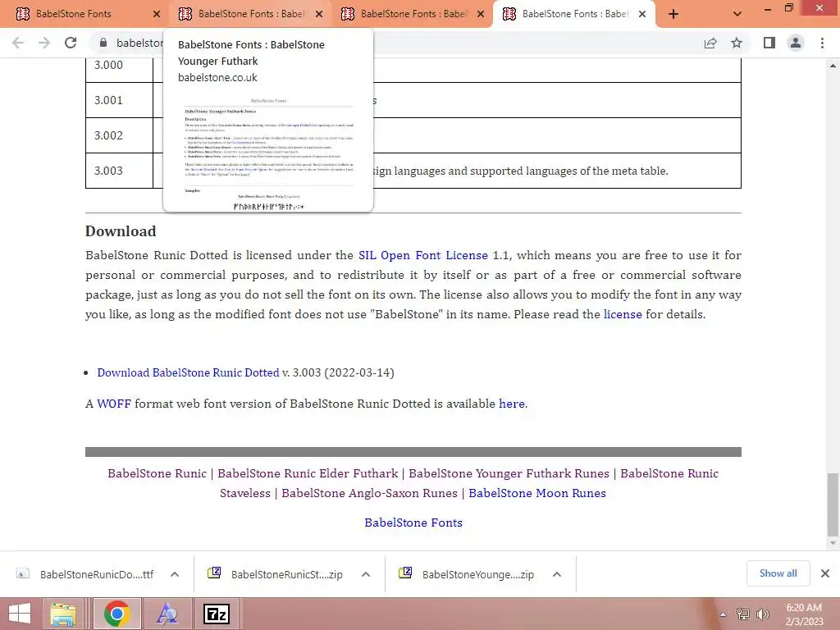840x630 pixels.
Task: Expand options for BabelStoneYounge....zip download
Action: pos(557,574)
